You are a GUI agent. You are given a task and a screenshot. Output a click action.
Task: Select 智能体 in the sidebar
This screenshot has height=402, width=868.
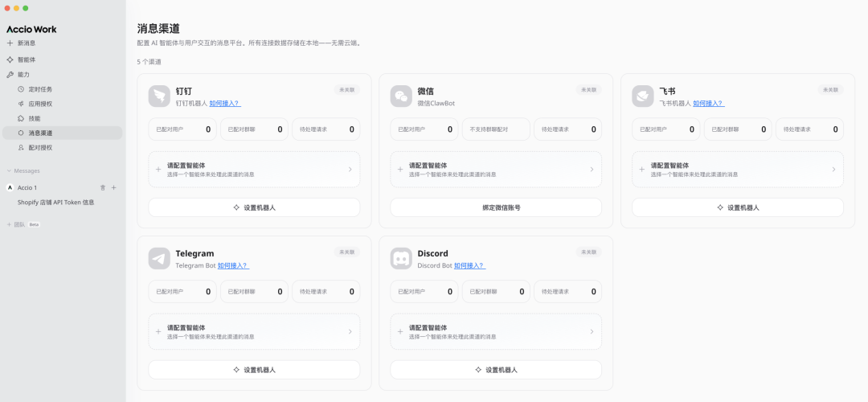pos(27,59)
